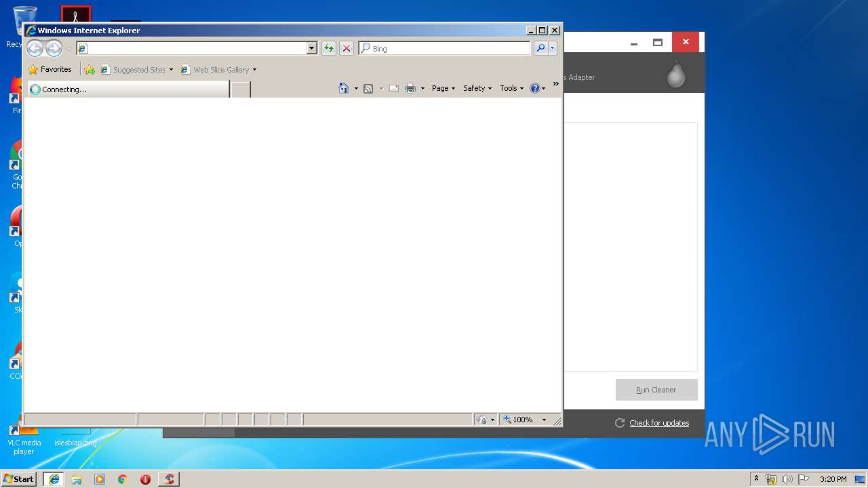This screenshot has height=488, width=868.
Task: Expand the Print options dropdown arrow
Action: [x=422, y=88]
